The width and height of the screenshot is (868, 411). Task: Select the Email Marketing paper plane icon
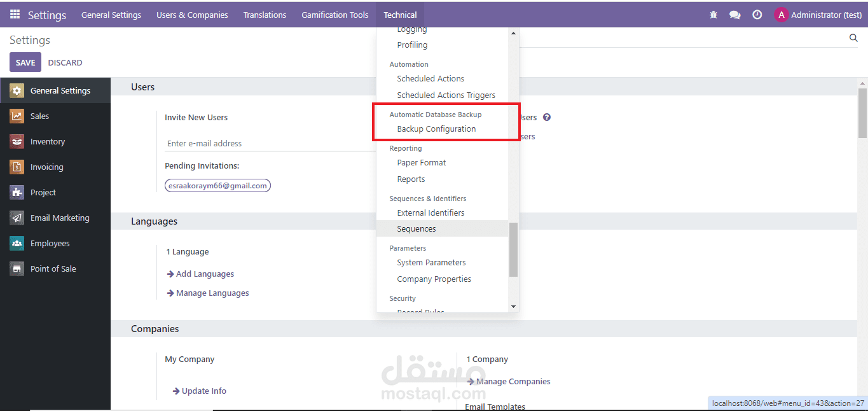(x=17, y=218)
